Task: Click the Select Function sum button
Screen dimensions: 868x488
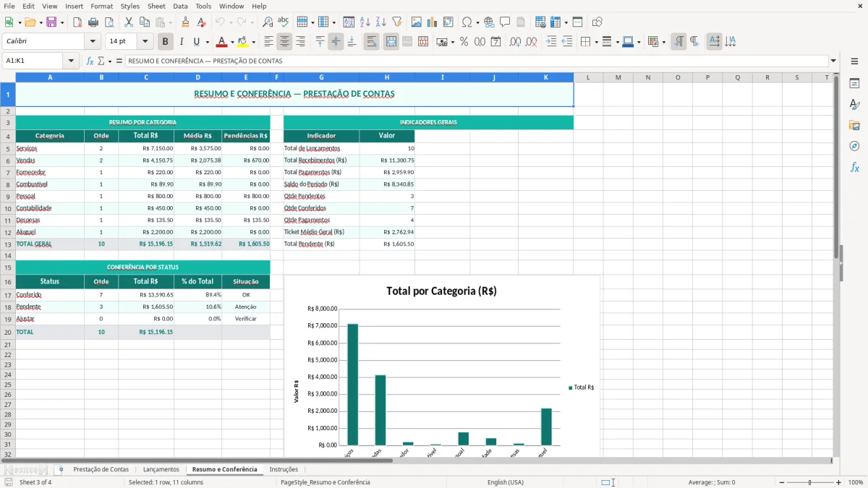Action: click(101, 61)
